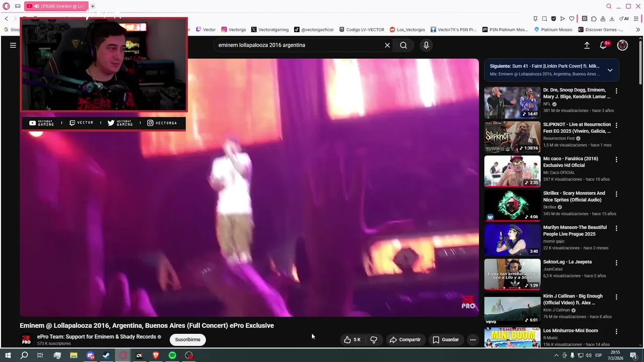This screenshot has width=644, height=362.
Task: Open the Windows Start menu
Action: (8, 355)
